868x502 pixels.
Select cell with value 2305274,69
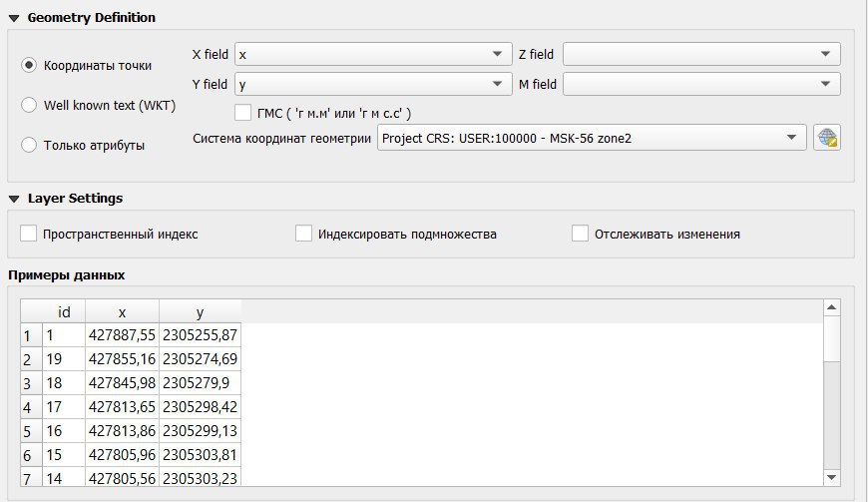[200, 359]
